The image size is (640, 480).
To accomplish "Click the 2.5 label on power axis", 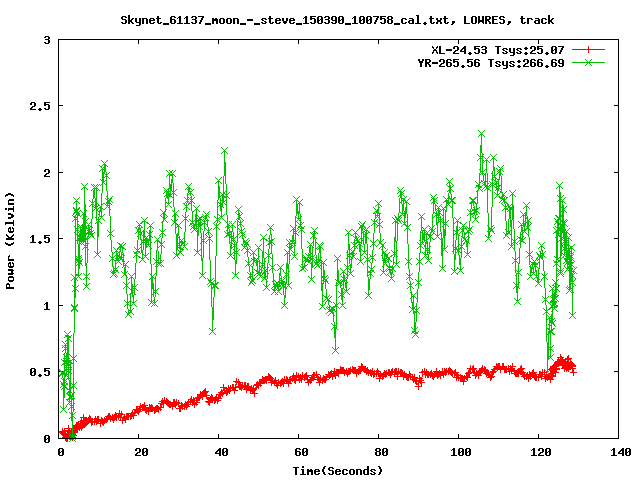I will click(41, 106).
